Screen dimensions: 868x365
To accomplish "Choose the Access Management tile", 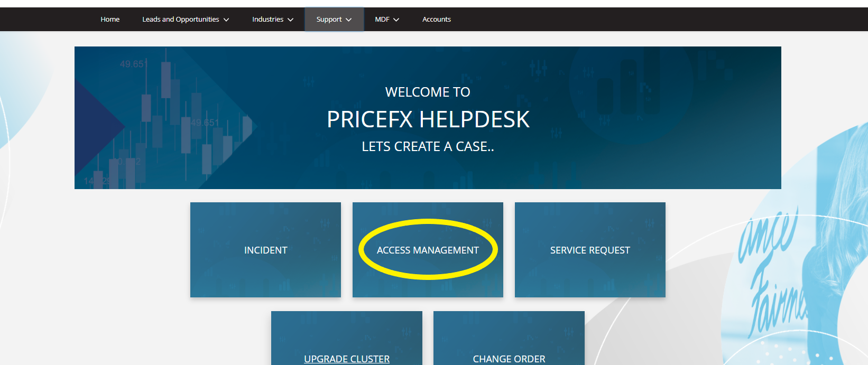I will [x=428, y=250].
